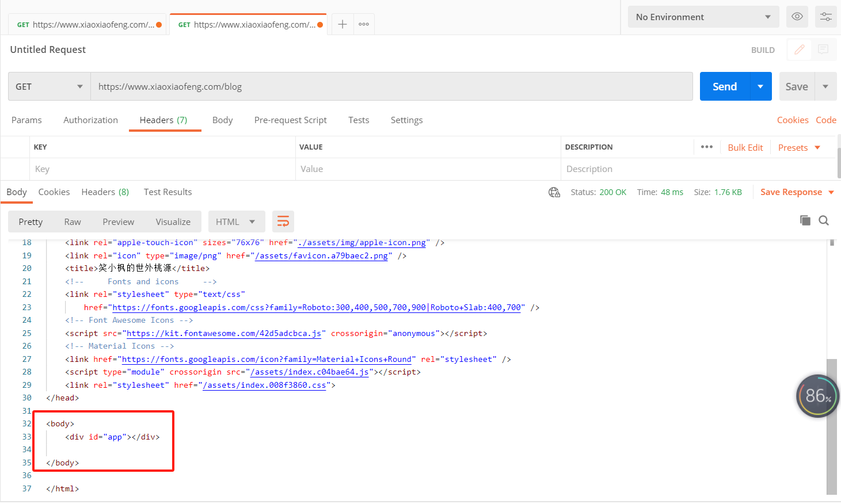The height and width of the screenshot is (504, 841).
Task: Click the request URL input field
Action: click(x=391, y=86)
